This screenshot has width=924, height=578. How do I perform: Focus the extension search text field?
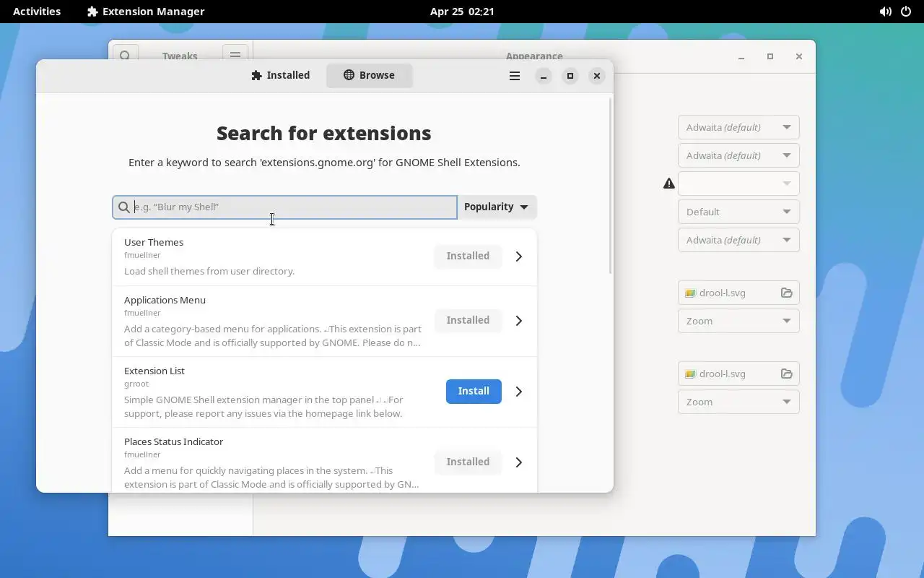(x=285, y=207)
